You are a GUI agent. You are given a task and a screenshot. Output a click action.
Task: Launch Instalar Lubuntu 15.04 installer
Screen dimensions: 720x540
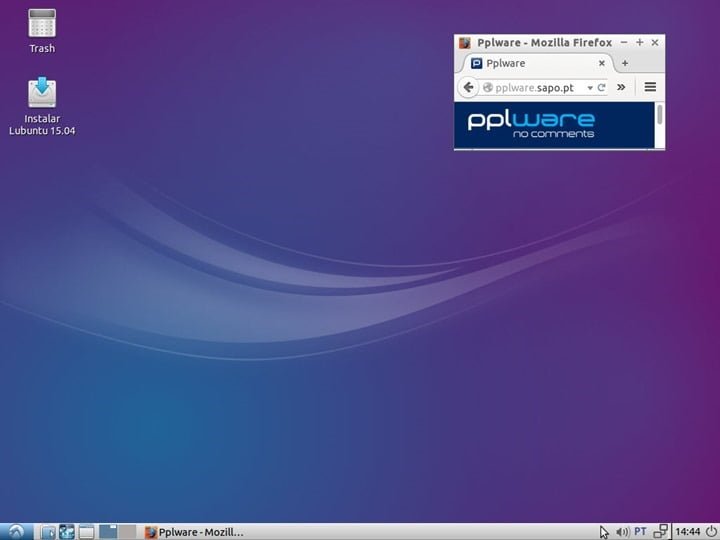pyautogui.click(x=42, y=100)
